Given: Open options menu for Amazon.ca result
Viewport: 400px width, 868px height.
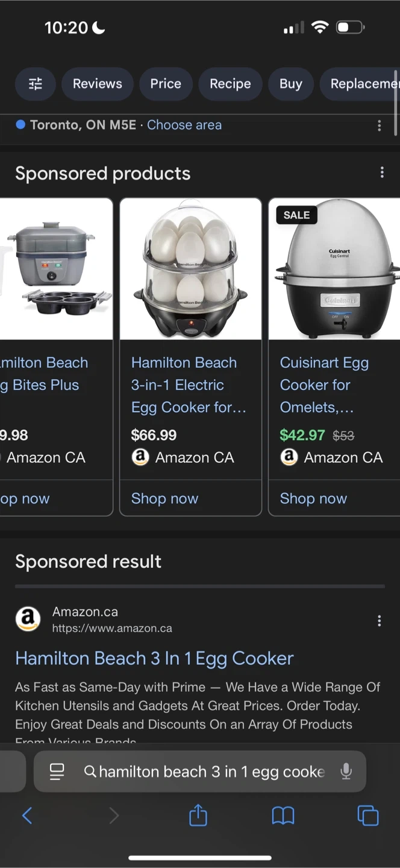Looking at the screenshot, I should pos(379,621).
